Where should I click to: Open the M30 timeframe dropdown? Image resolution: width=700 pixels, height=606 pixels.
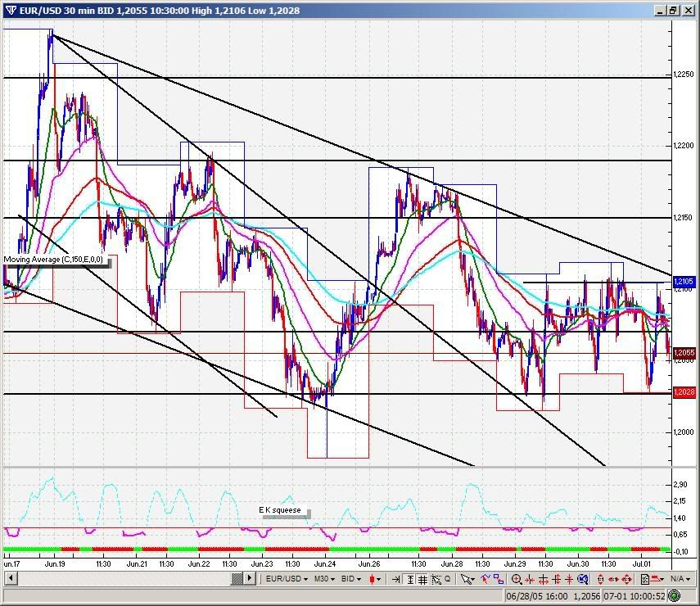(x=324, y=579)
